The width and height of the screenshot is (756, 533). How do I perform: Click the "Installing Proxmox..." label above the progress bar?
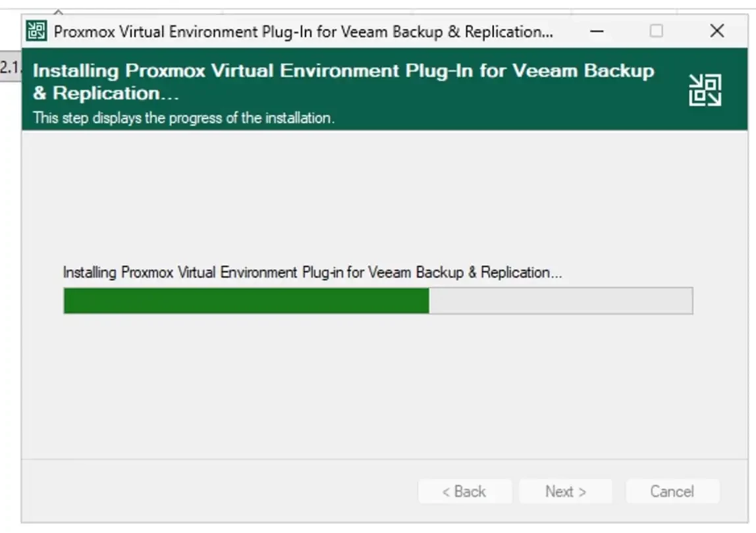[x=312, y=272]
